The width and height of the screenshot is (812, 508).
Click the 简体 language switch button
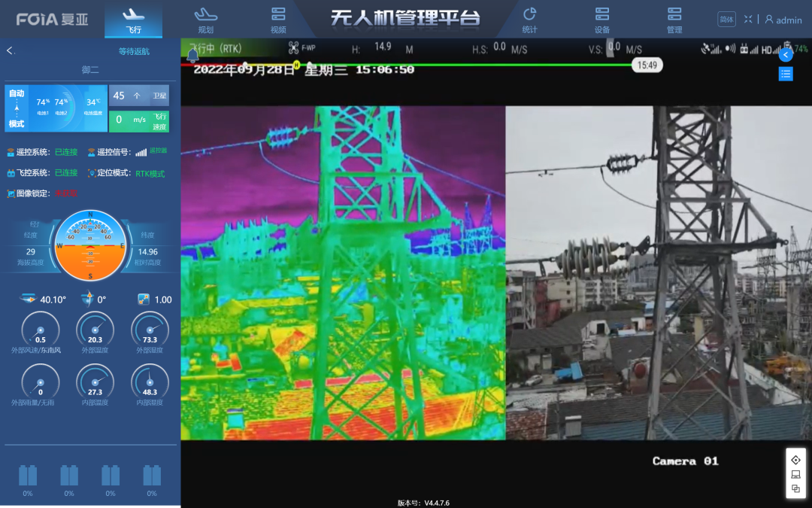pos(726,20)
